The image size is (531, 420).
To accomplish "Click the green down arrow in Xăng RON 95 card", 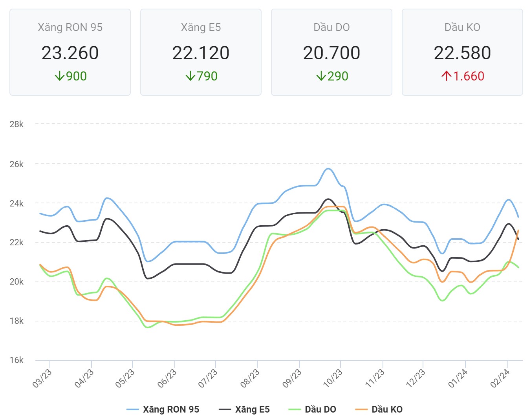I will (59, 76).
